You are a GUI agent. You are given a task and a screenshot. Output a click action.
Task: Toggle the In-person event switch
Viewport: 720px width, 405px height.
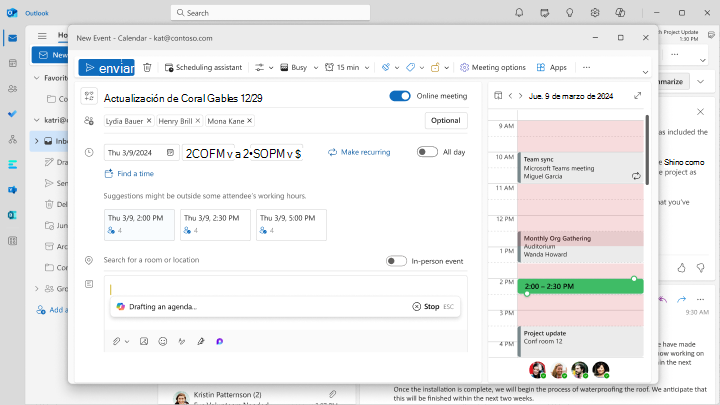tap(396, 261)
